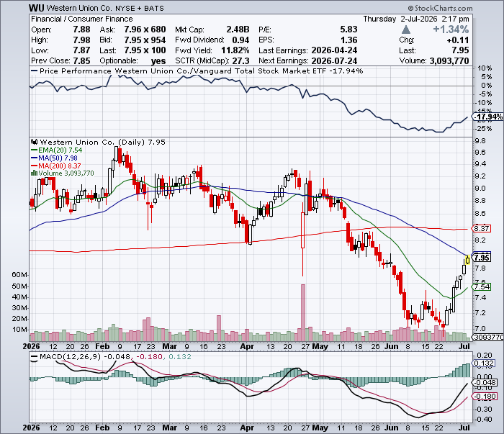This screenshot has height=434, width=504.
Task: Click the candlestick icon beside Western Union (Daily)
Action: click(x=35, y=142)
